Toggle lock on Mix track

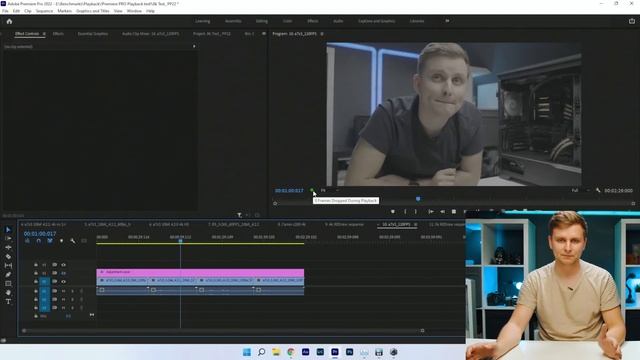pyautogui.click(x=36, y=316)
